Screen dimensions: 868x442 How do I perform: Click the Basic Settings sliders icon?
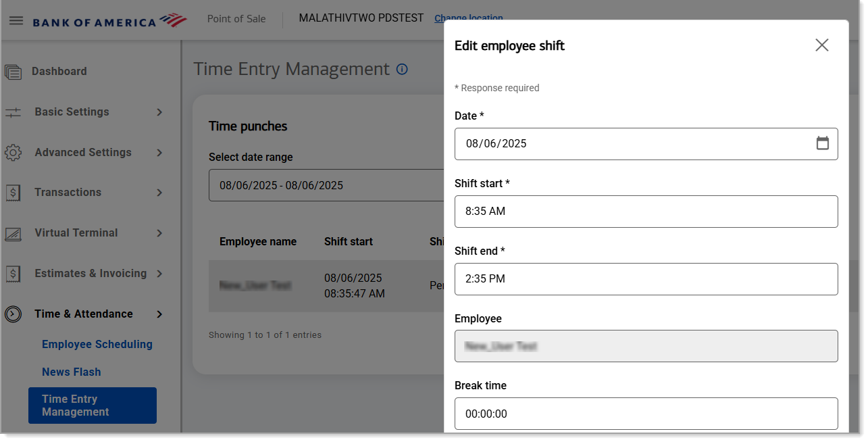coord(13,112)
